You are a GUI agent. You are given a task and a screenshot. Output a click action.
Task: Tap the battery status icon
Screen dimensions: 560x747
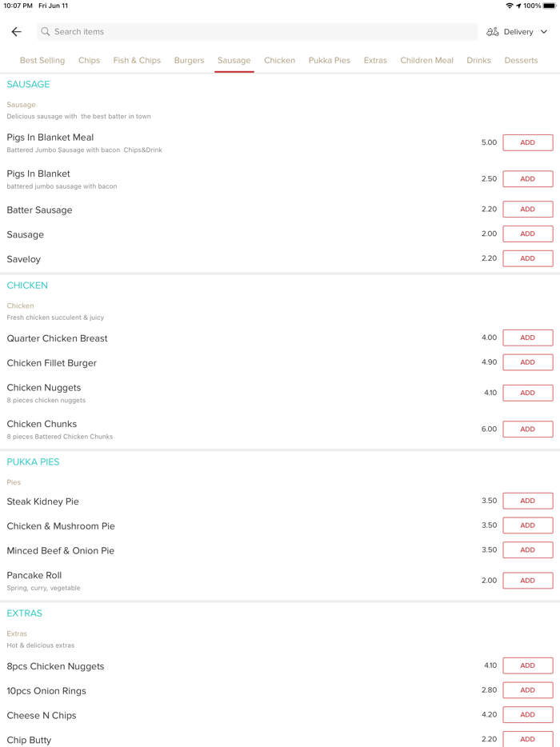tap(550, 6)
